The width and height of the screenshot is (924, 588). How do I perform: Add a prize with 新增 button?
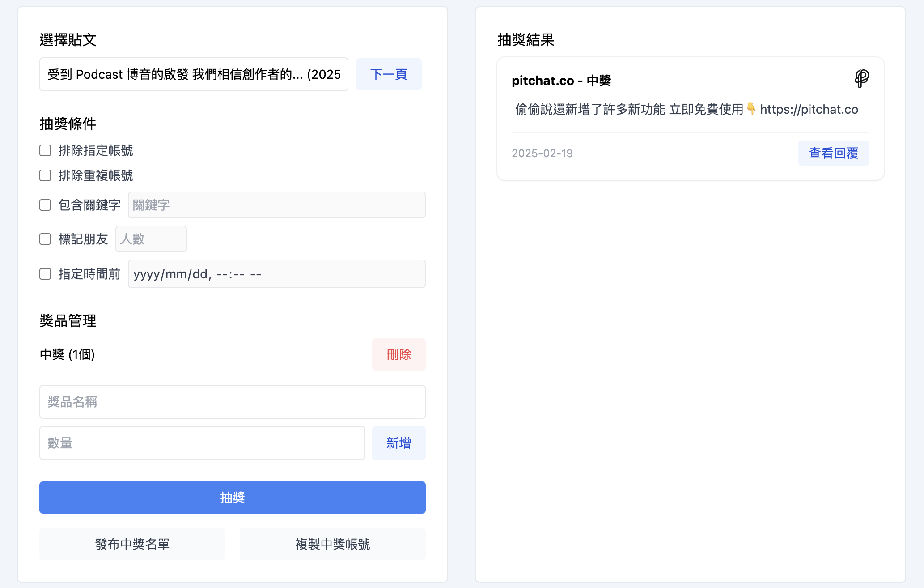coord(398,443)
